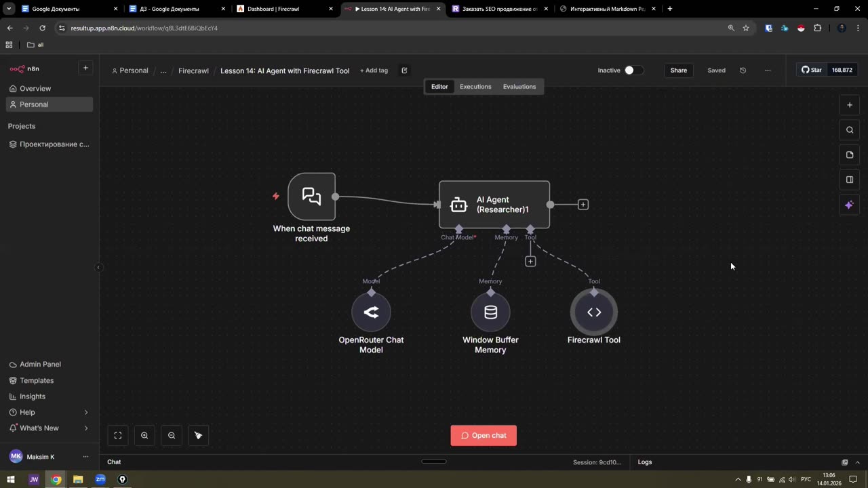Open the AI assistant sparkle button
The image size is (868, 488).
point(850,205)
